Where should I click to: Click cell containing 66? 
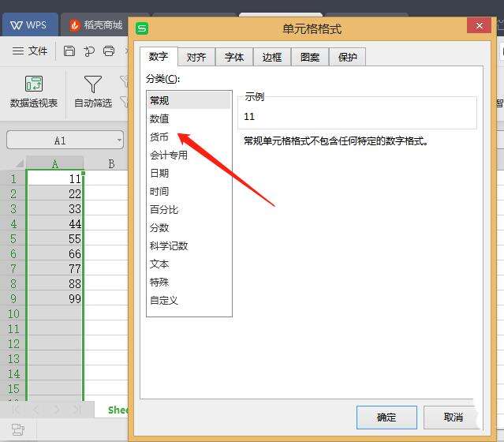pos(54,253)
